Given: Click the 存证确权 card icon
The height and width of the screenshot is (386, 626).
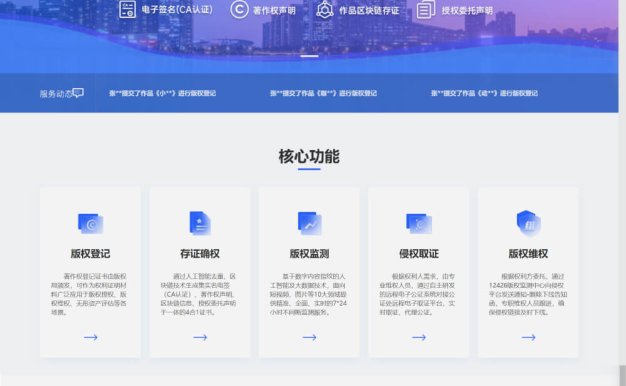Looking at the screenshot, I should coord(200,223).
